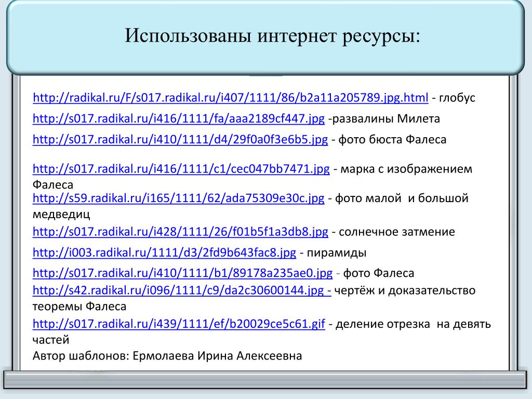Select the word 'глобус' caption

[x=457, y=98]
